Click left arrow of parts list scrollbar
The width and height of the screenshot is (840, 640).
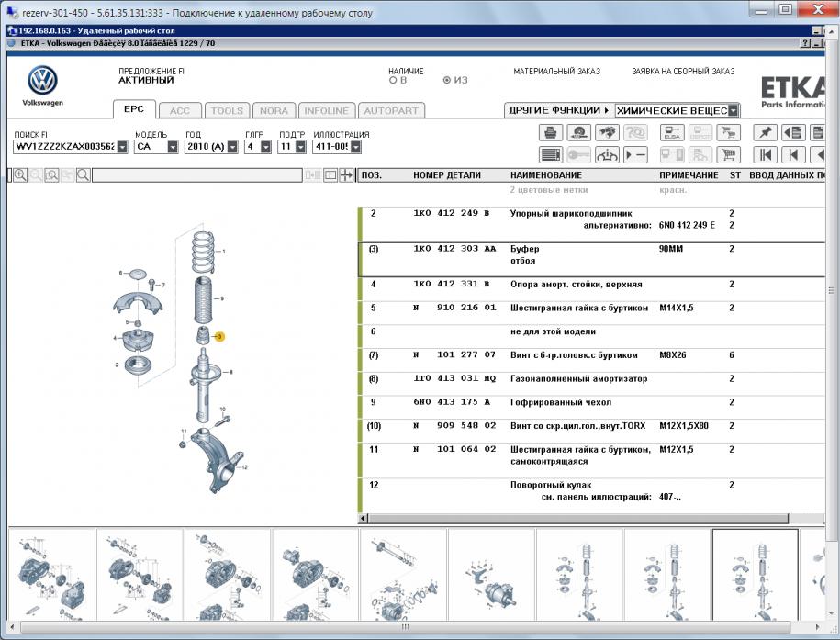(x=363, y=518)
